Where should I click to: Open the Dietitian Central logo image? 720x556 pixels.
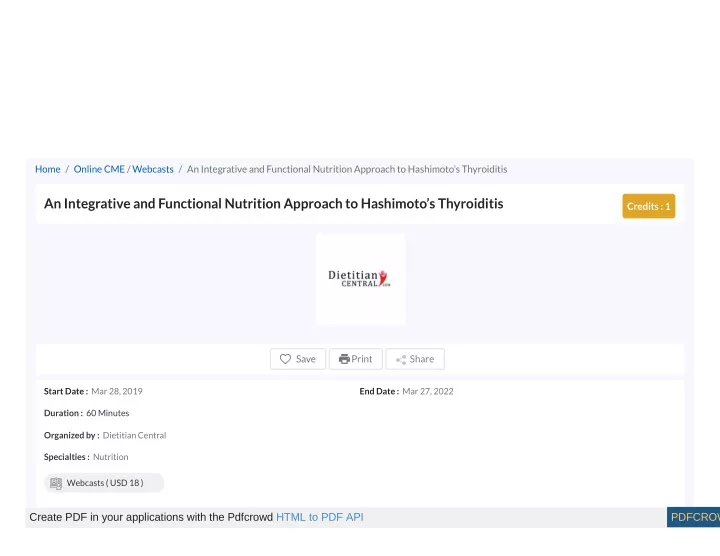(360, 279)
